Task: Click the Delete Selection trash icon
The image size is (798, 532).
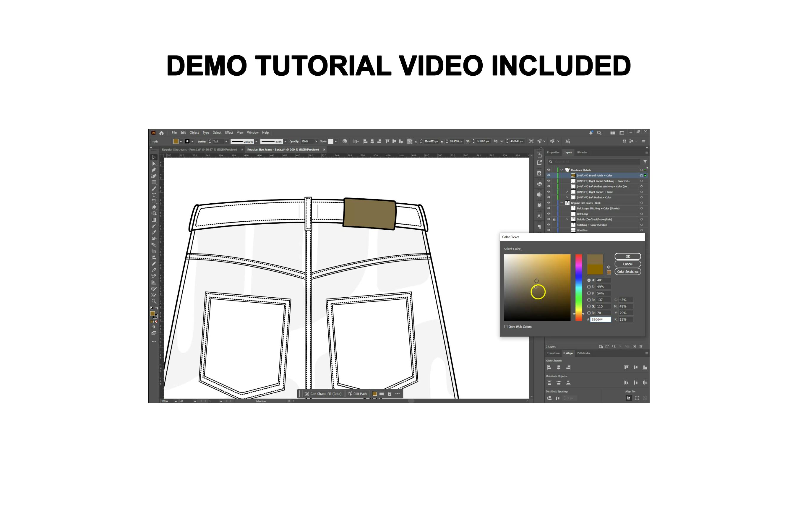Action: [x=641, y=346]
